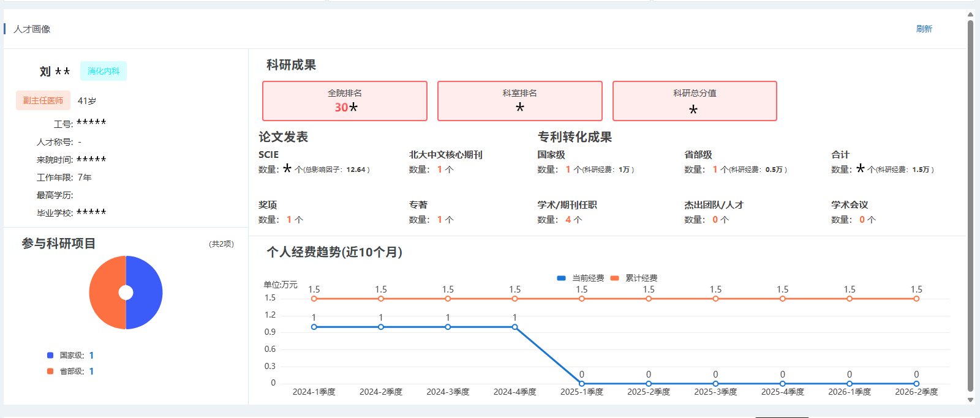Toggle the 当前经费 legend series
The width and height of the screenshot is (980, 418).
580,278
